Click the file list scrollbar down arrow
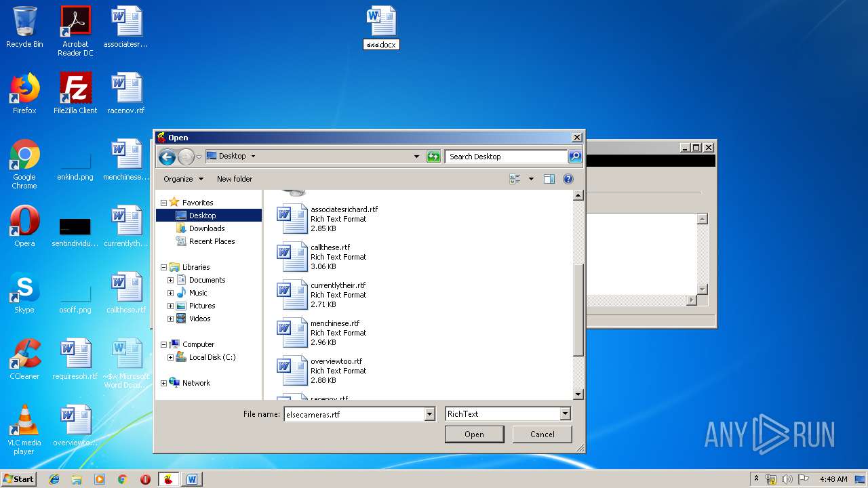This screenshot has height=488, width=868. tap(578, 394)
